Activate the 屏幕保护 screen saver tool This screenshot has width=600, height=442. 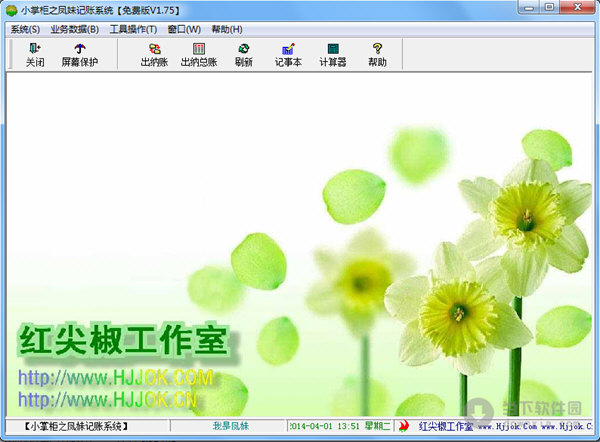pyautogui.click(x=80, y=55)
